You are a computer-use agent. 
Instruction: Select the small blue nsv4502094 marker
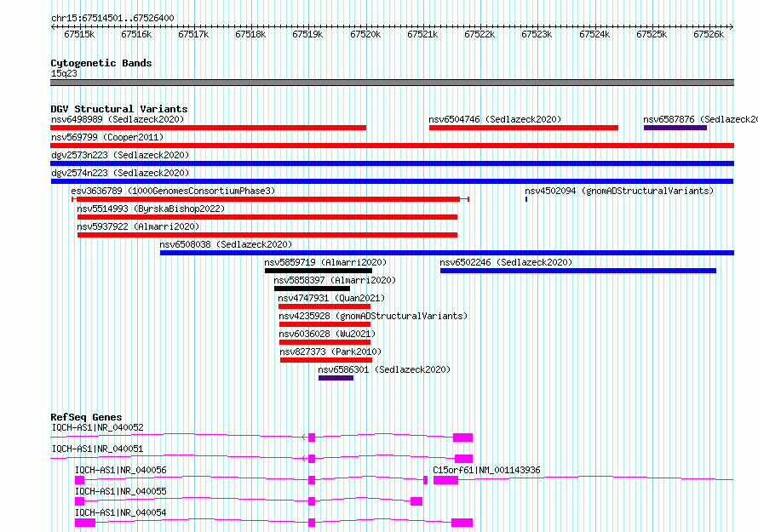526,199
